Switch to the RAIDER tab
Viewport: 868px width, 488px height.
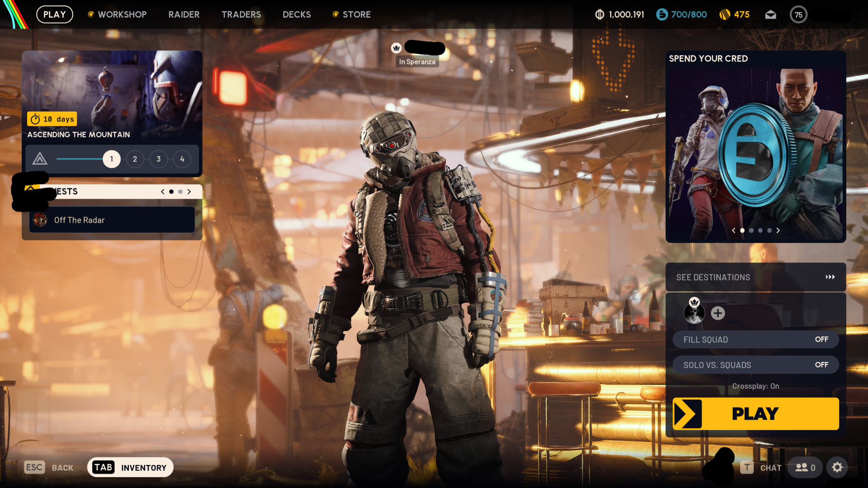(184, 14)
